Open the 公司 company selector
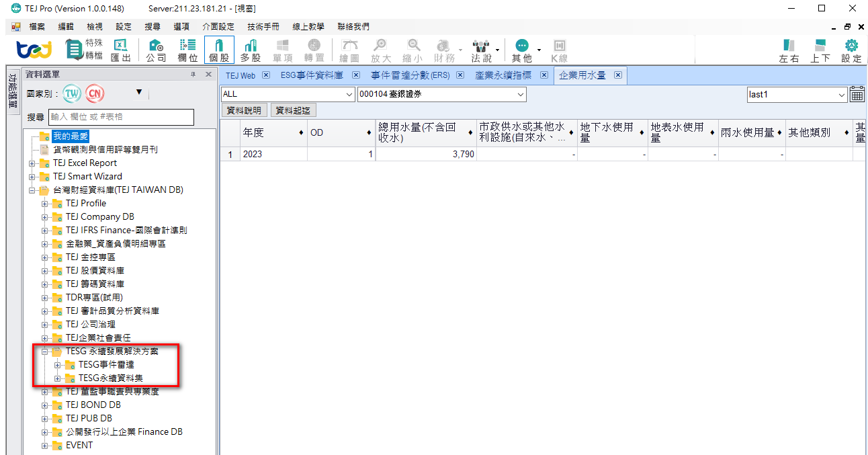868x455 pixels. tap(156, 50)
